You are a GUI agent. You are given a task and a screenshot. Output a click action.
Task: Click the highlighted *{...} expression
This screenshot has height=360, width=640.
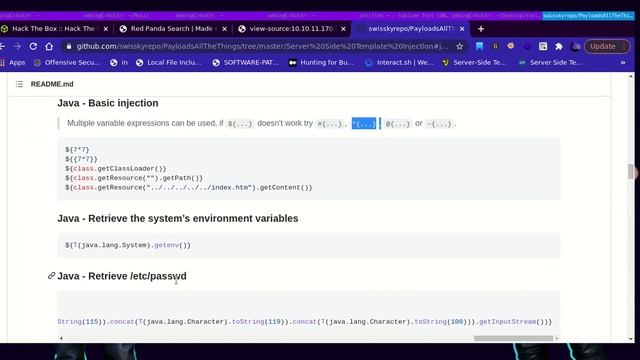click(x=364, y=124)
